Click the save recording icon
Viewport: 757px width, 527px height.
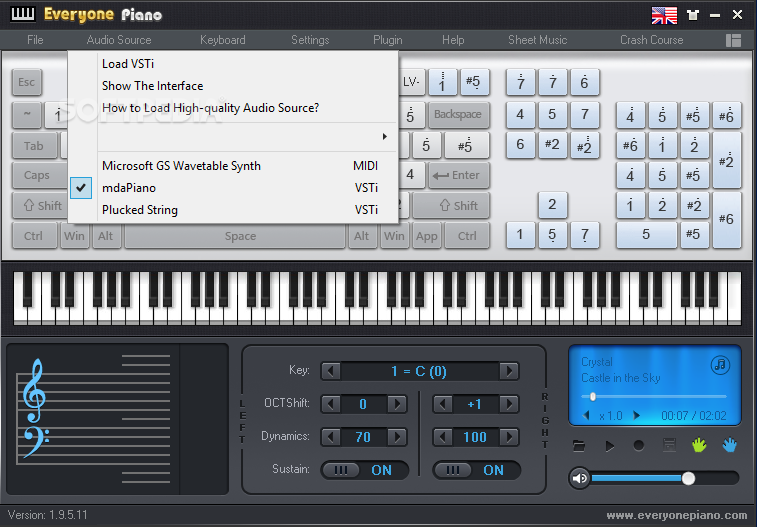(669, 445)
